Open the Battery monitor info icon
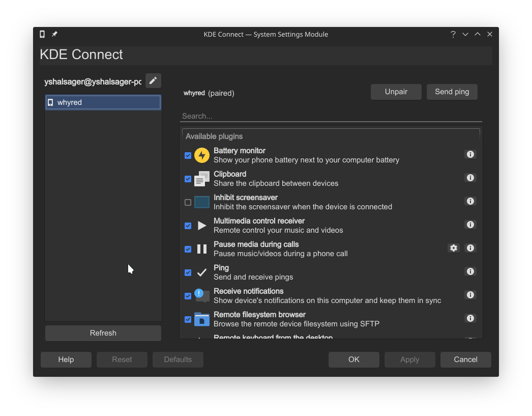 (x=470, y=154)
